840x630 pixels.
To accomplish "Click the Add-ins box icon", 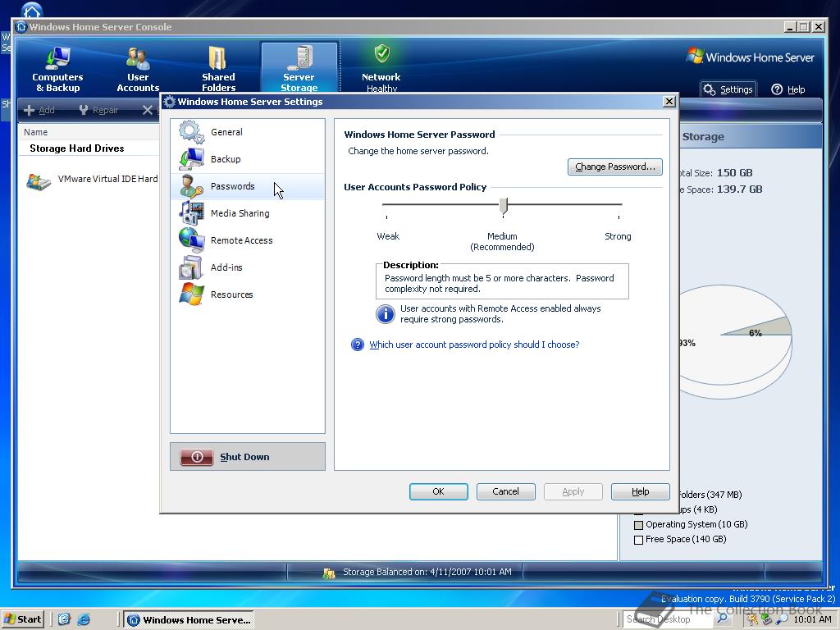I will 191,267.
